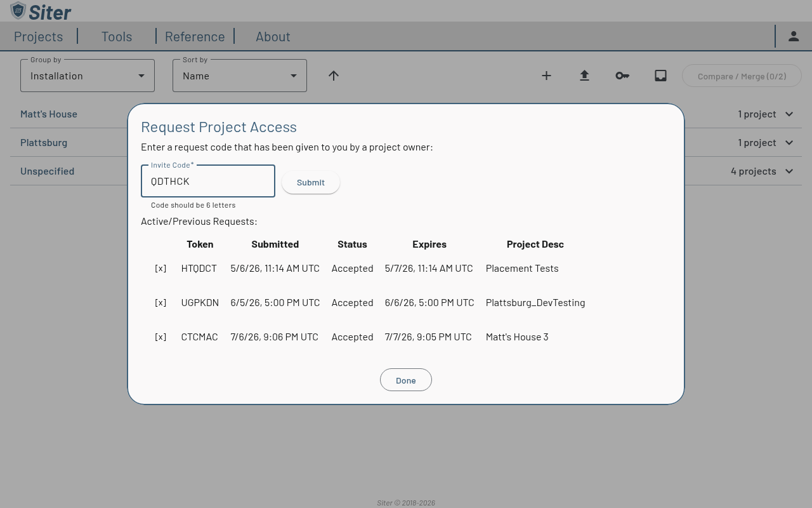Expand the Unspecified group chevron

tap(789, 171)
